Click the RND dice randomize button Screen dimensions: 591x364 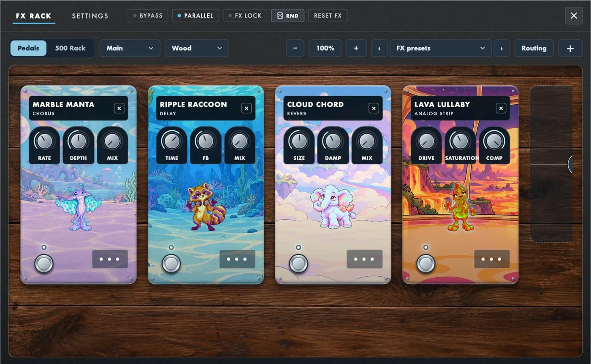pos(287,16)
